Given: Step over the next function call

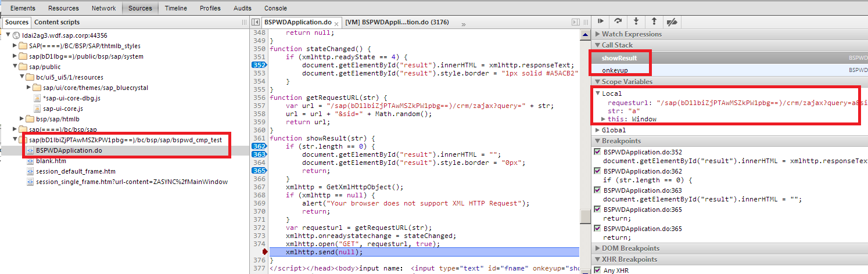Looking at the screenshot, I should coord(618,21).
